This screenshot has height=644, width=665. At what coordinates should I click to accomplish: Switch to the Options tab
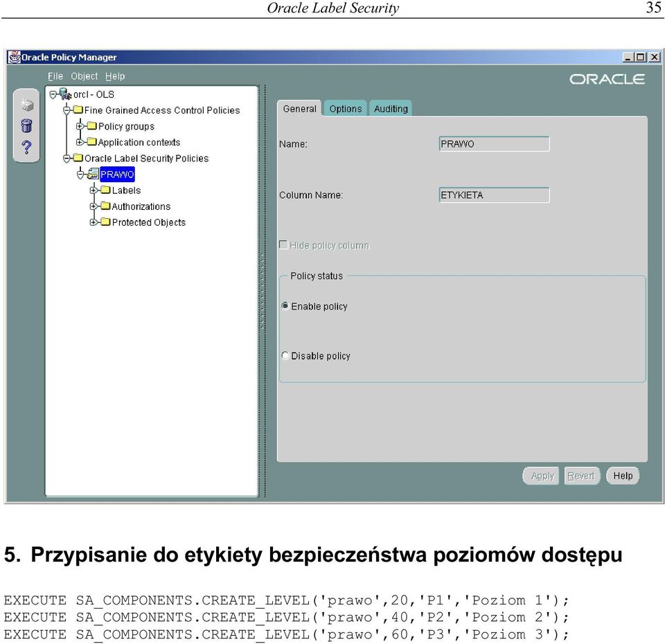coord(345,109)
